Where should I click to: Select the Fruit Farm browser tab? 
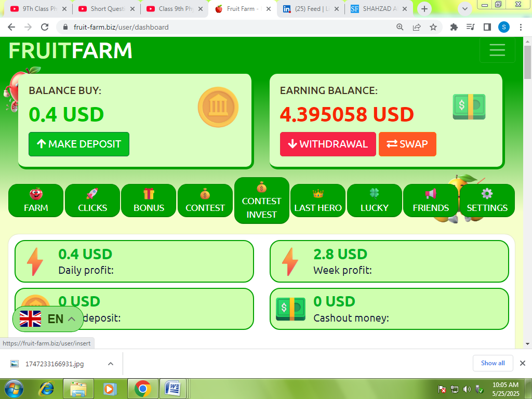(x=241, y=9)
